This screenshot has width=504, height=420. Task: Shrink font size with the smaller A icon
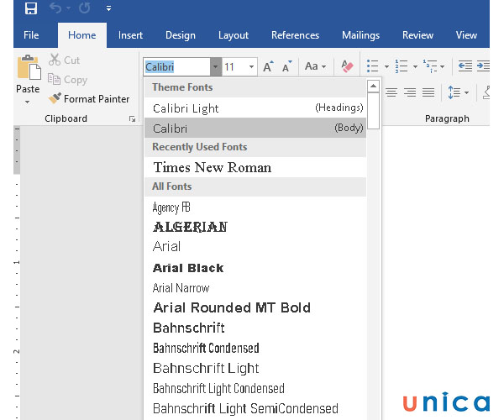point(288,67)
